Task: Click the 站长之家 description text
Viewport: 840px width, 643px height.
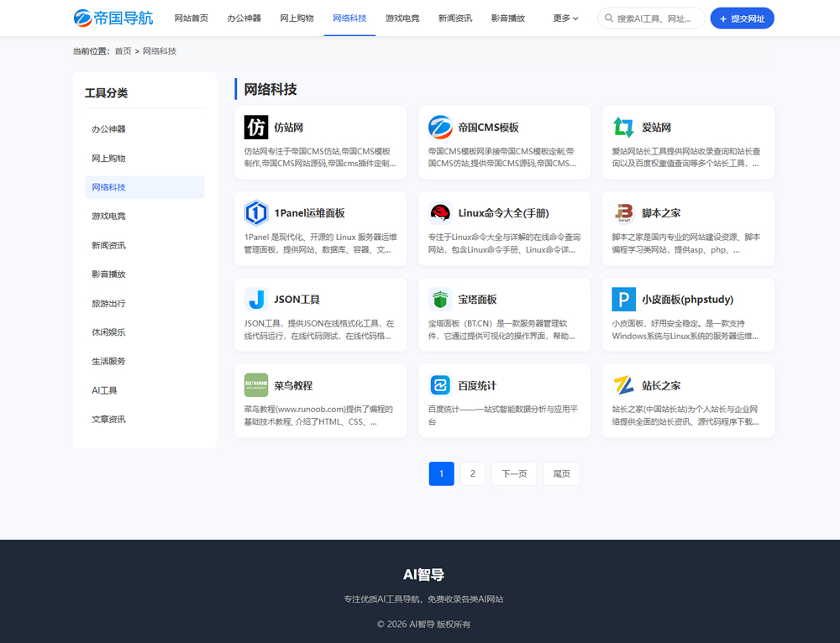Action: click(685, 416)
